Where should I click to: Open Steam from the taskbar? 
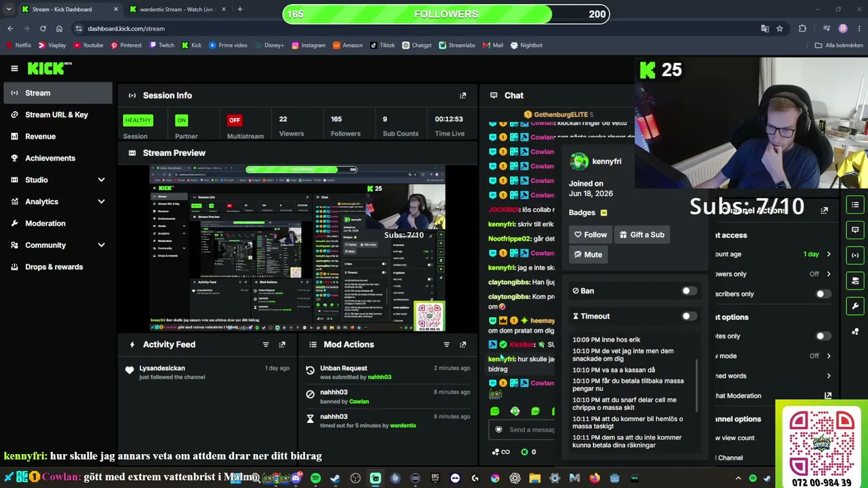335,479
